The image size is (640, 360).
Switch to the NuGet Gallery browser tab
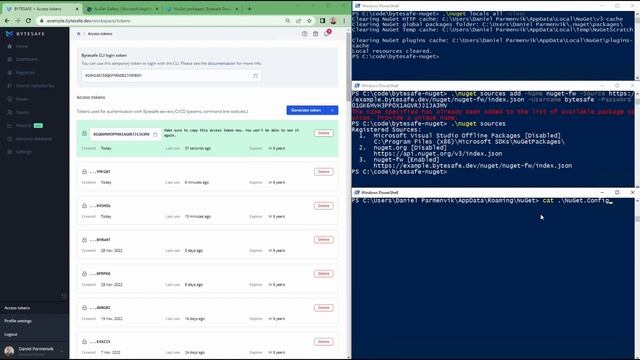[x=122, y=9]
